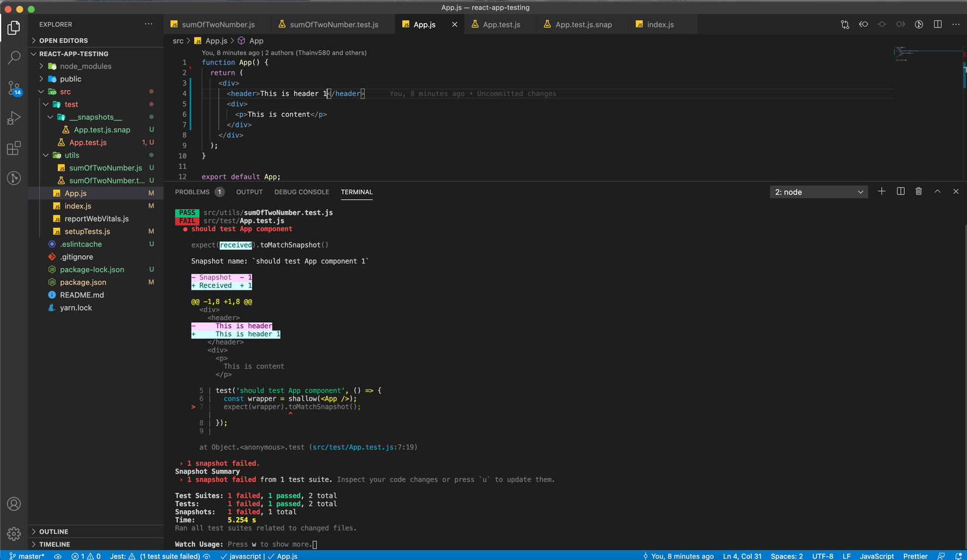Open the terminal selector dropdown '2: node'

818,192
